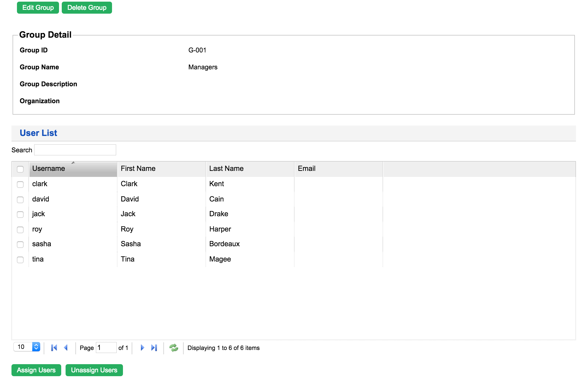Image resolution: width=588 pixels, height=386 pixels.
Task: Click the next page arrow
Action: click(x=142, y=348)
